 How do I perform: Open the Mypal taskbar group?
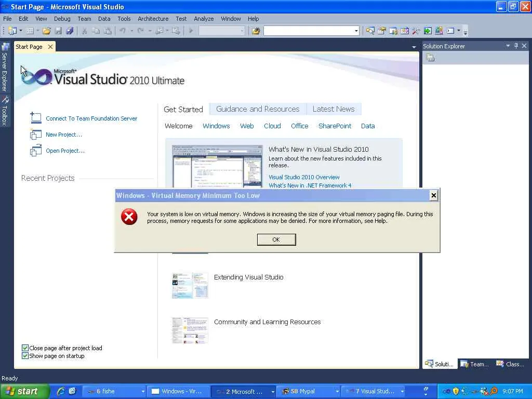(308, 391)
